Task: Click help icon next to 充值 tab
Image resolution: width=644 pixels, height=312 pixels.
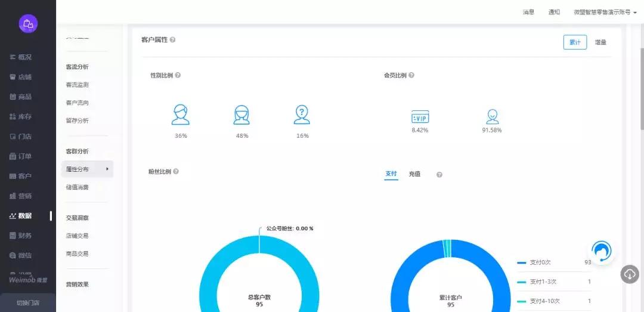Action: coord(439,175)
